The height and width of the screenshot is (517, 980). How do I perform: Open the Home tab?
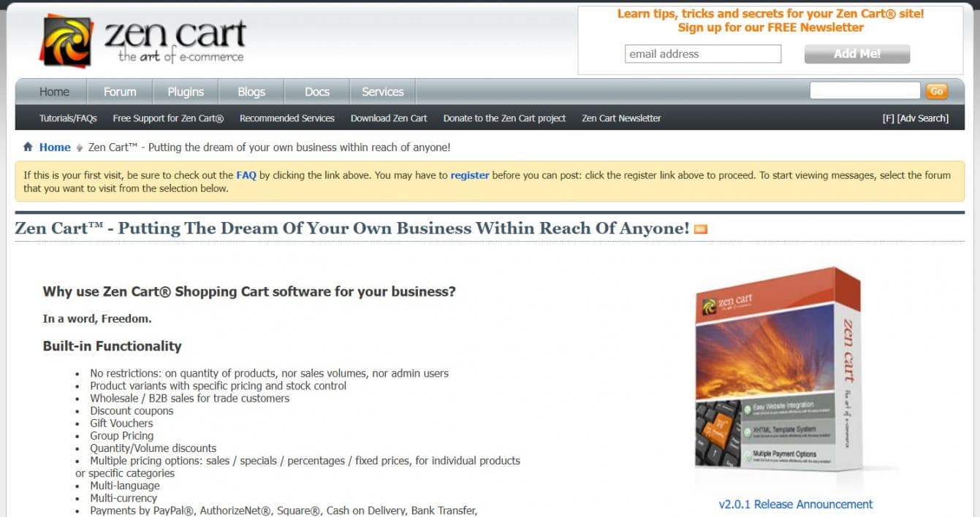pos(54,92)
